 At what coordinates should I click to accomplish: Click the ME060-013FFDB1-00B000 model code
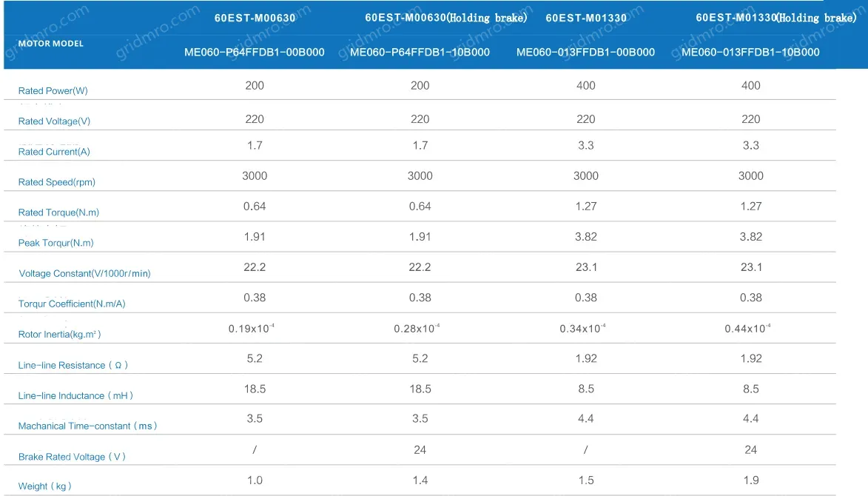(585, 53)
